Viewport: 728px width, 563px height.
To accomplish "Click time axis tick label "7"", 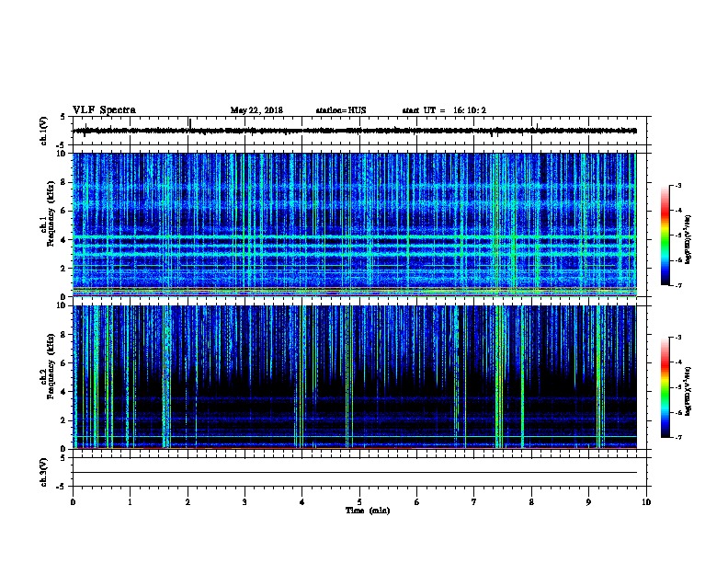I will (474, 502).
